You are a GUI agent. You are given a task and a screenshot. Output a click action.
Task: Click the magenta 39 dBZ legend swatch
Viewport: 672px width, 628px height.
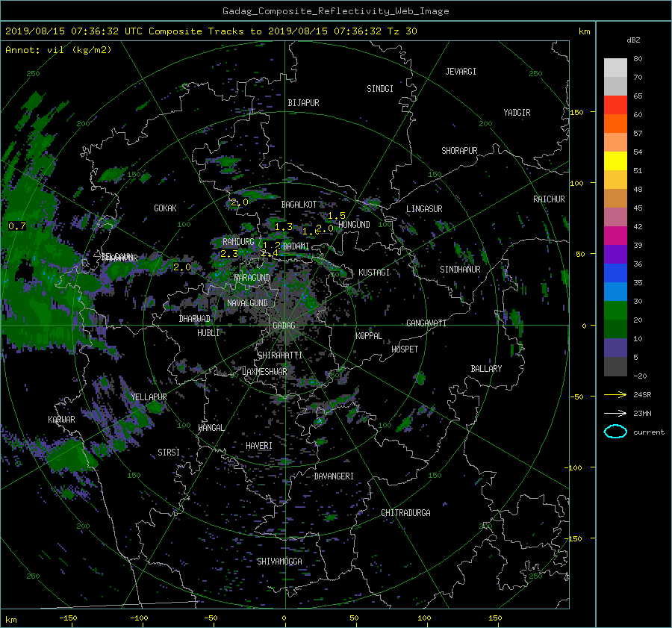pos(615,236)
